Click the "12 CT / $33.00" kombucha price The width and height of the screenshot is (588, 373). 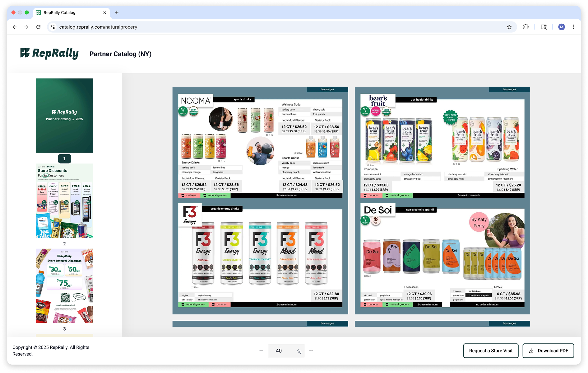point(376,185)
